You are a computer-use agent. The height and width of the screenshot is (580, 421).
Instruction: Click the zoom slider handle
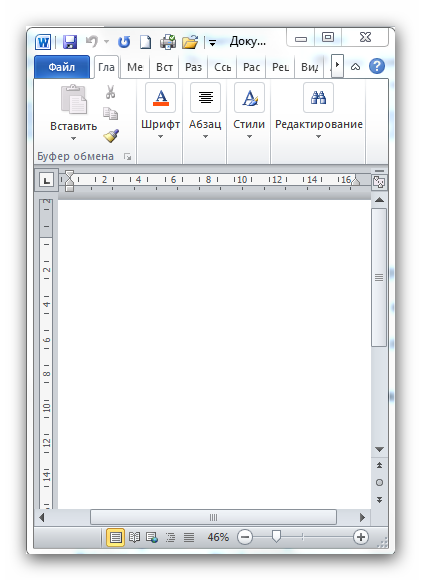(x=276, y=536)
